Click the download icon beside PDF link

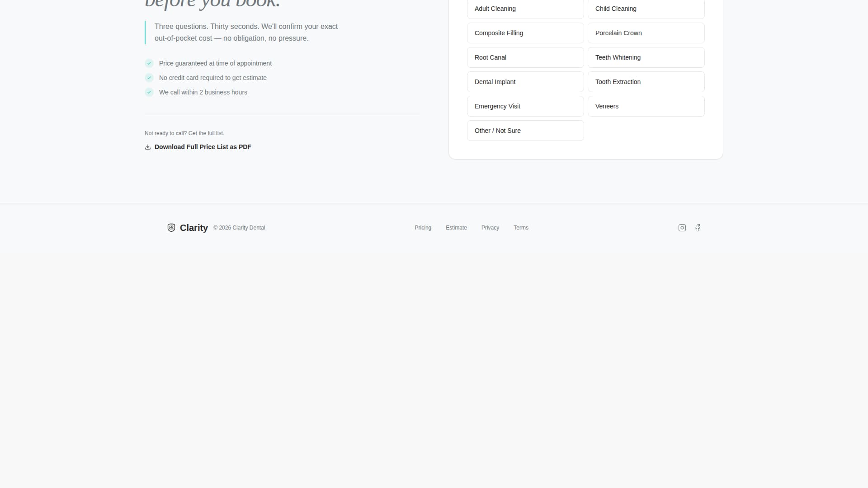tap(148, 147)
